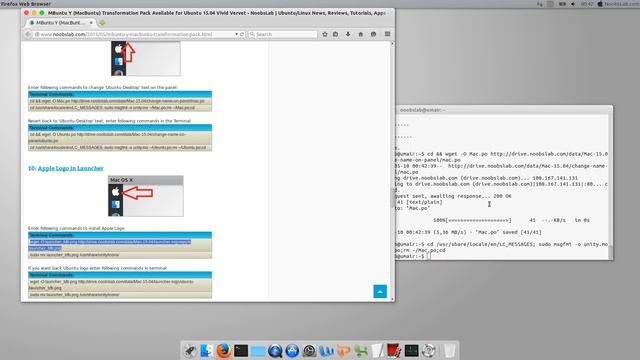Screen dimensions: 640x360
Task: Open the Trash in the dock
Action: [x=449, y=351]
